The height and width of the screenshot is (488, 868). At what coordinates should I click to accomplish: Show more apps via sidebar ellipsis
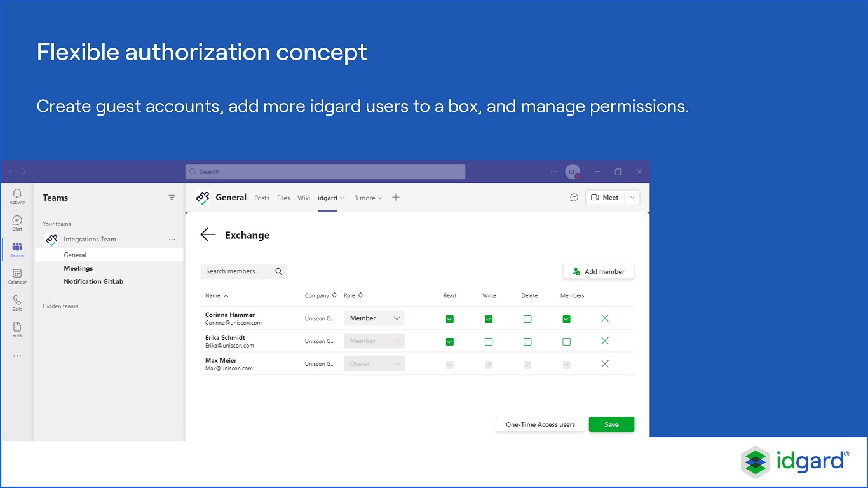pos(17,356)
